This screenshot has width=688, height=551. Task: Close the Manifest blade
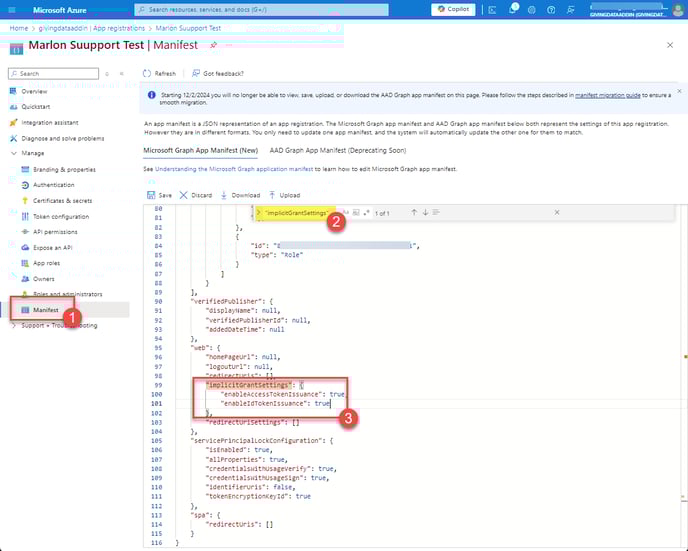pos(670,45)
